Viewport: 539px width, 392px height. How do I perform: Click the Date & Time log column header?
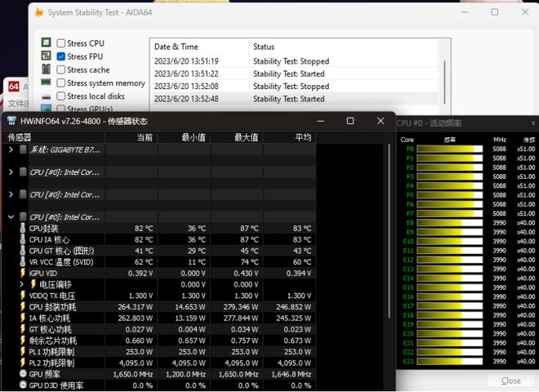click(198, 47)
